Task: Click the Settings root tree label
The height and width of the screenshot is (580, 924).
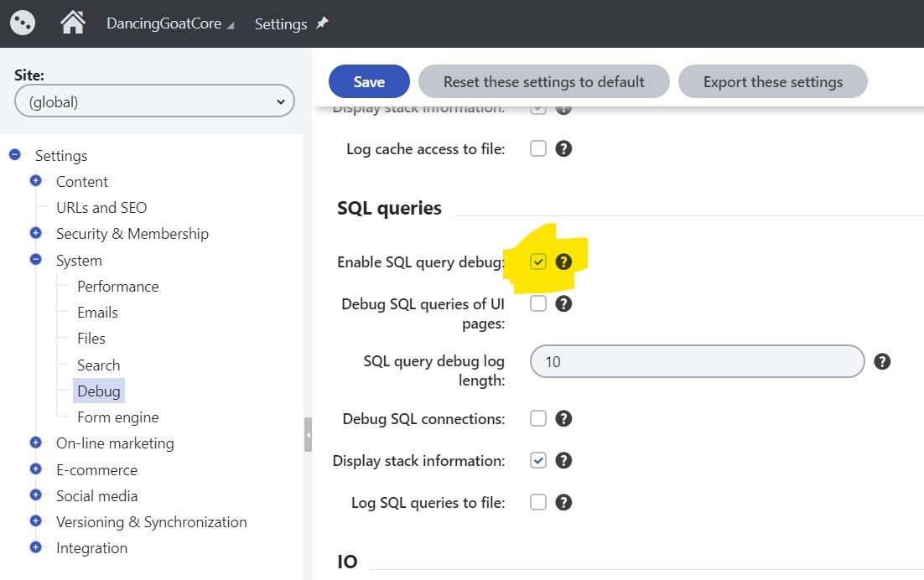Action: (60, 156)
